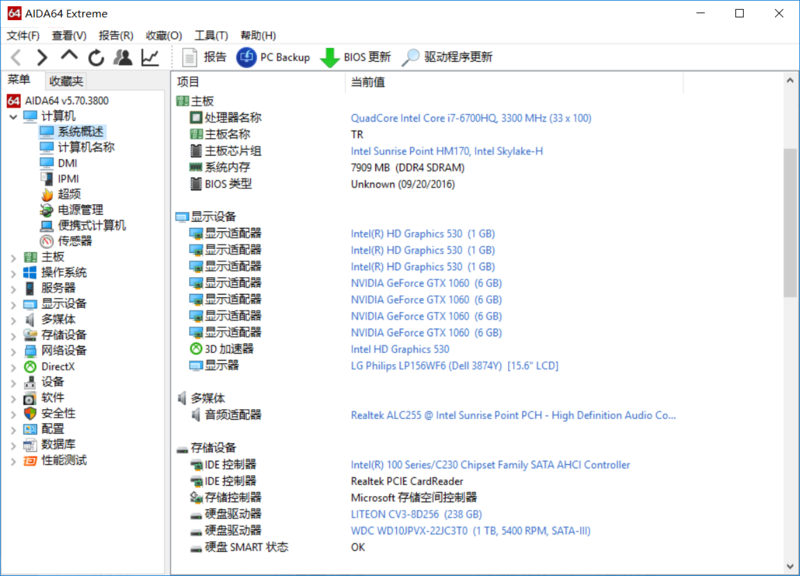Viewport: 800px width, 576px height.
Task: Open the Intel 100 Series SATA AHCI Controller link
Action: (x=490, y=465)
